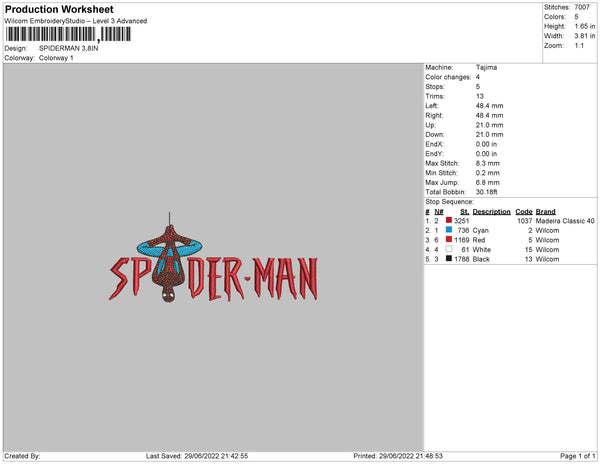Click the design name 'SPIDERMAN 3,8IN'
Screen dimensions: 600x464
pyautogui.click(x=68, y=48)
